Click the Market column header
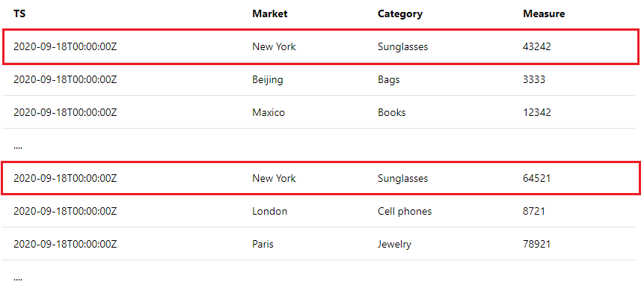Viewport: 644px width, 297px height. click(270, 13)
